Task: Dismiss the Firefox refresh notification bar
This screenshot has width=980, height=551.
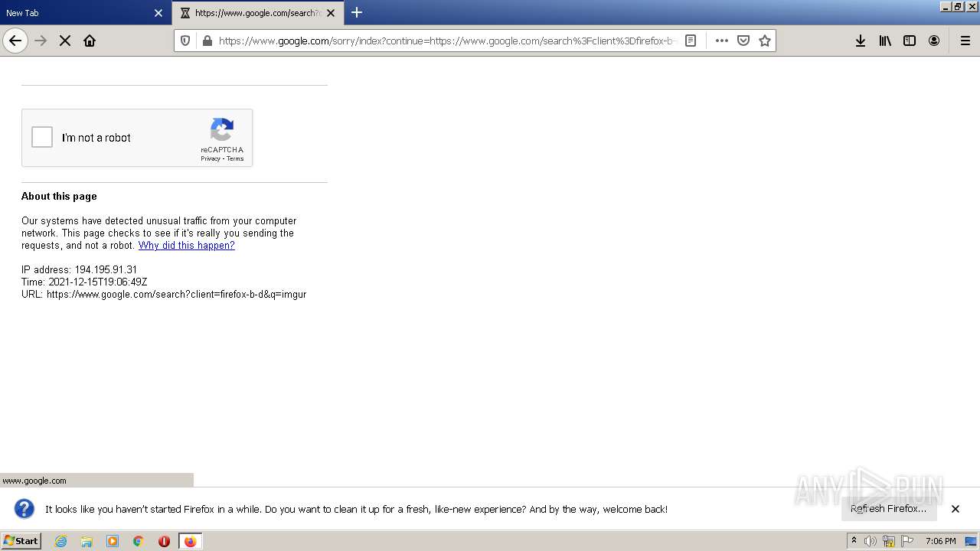Action: (x=955, y=508)
